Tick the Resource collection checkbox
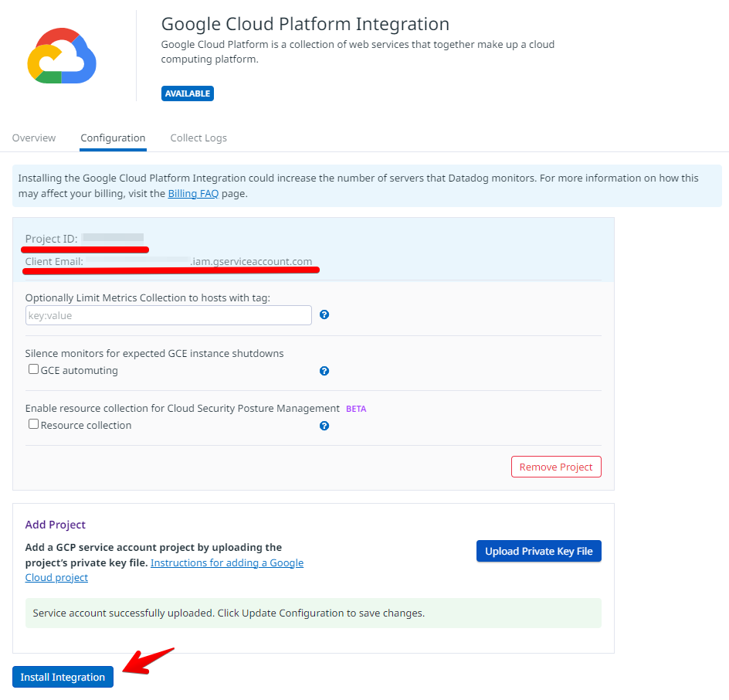The height and width of the screenshot is (700, 729). pyautogui.click(x=34, y=424)
